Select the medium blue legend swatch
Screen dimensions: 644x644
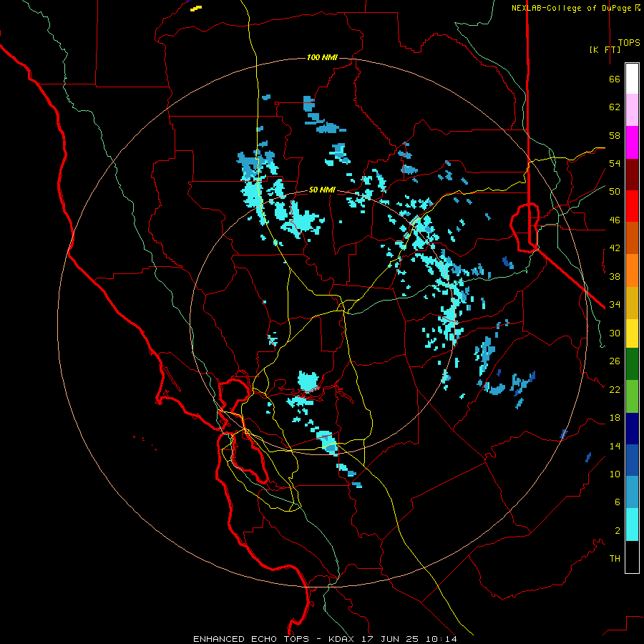[632, 460]
